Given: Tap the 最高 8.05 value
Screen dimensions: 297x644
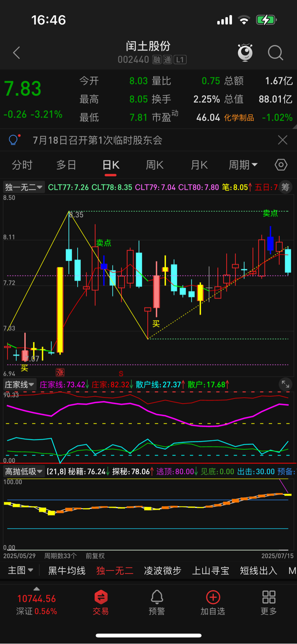Looking at the screenshot, I should [x=138, y=99].
